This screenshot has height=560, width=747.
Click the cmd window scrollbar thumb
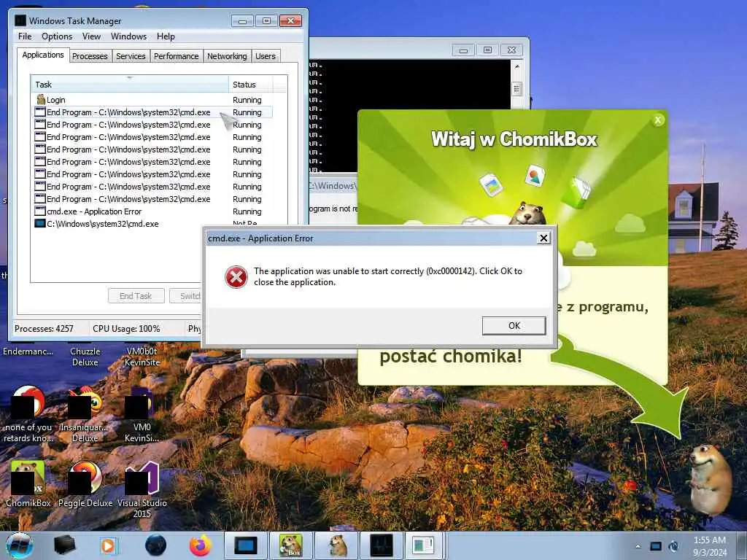click(x=517, y=89)
